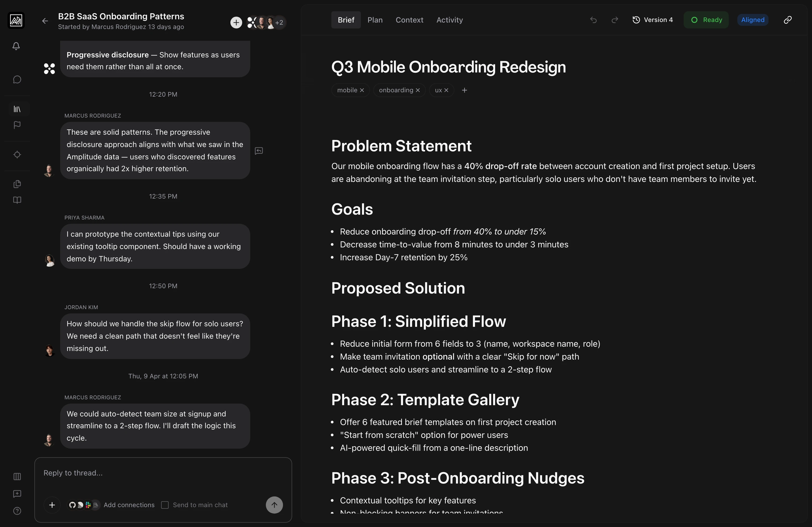Viewport: 812px width, 527px height.
Task: Open the notifications bell icon
Action: click(16, 46)
